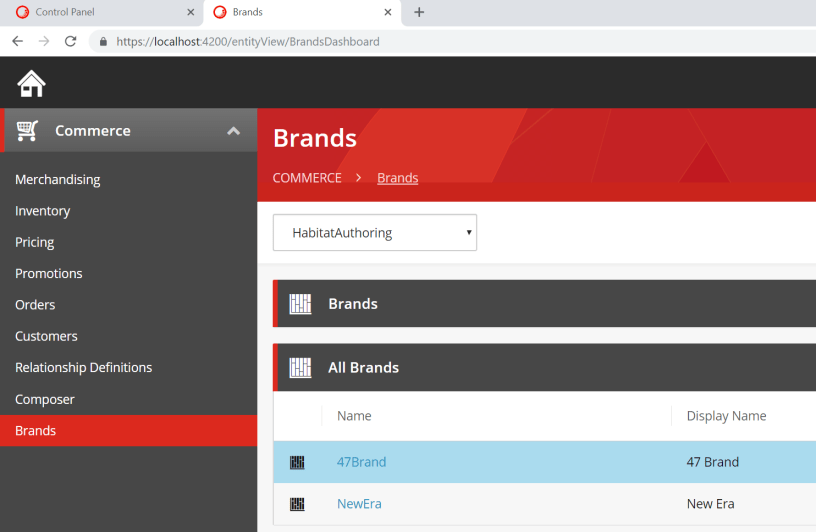This screenshot has width=816, height=532.
Task: Click the home icon in header
Action: (x=31, y=83)
